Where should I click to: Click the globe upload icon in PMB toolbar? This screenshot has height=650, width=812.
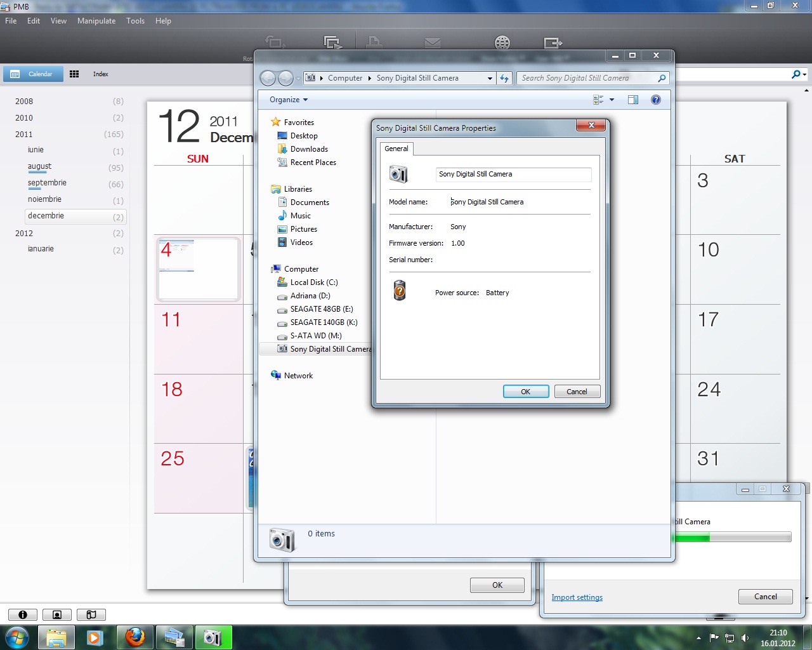[x=502, y=43]
